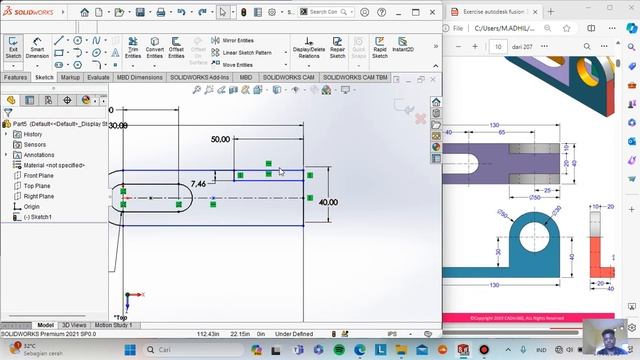Select the Text sketch tool

pyautogui.click(x=116, y=53)
